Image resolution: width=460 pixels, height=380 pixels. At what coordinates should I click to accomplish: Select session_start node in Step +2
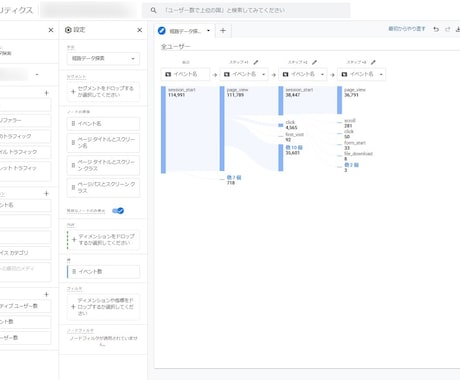281,101
